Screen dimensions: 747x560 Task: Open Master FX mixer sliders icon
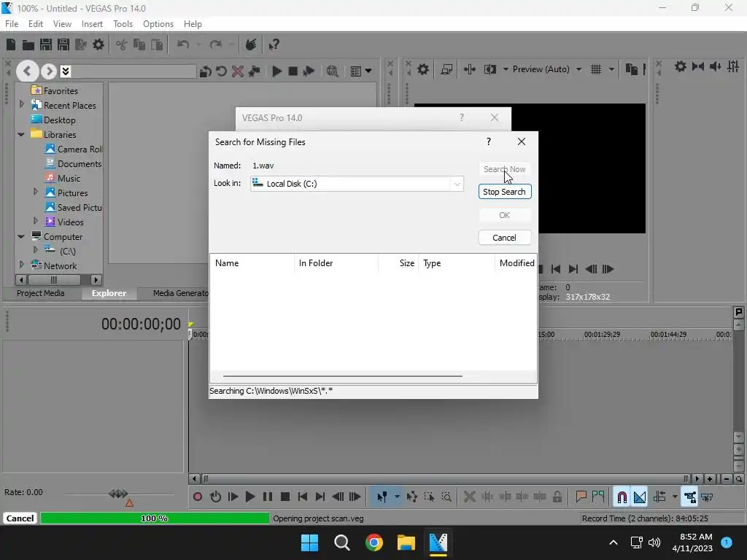click(x=732, y=66)
